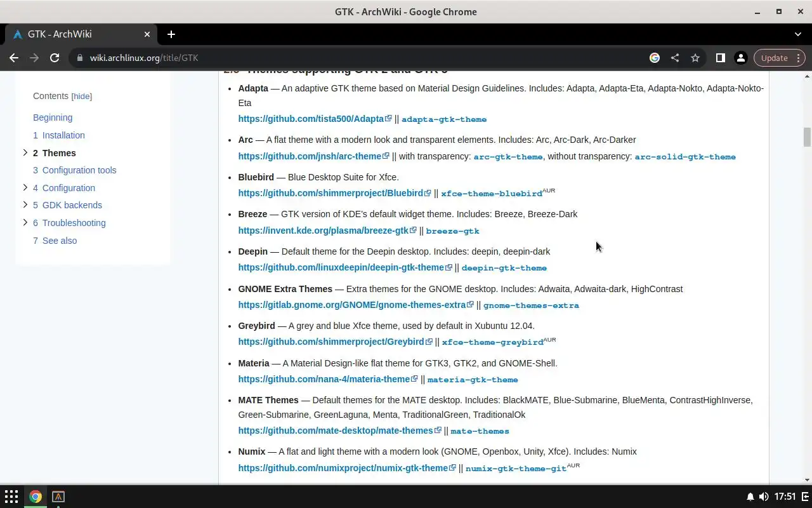Open xfce-theme-bluebird AUR package
812x508 pixels.
492,194
